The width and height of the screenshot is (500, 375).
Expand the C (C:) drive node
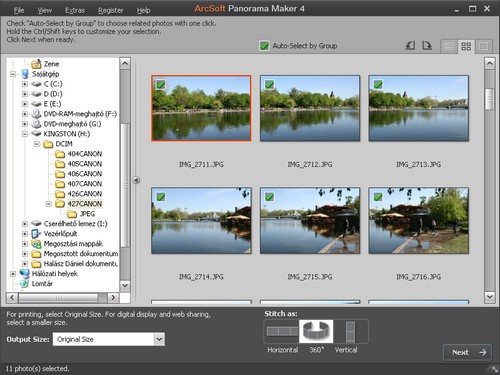[x=25, y=84]
